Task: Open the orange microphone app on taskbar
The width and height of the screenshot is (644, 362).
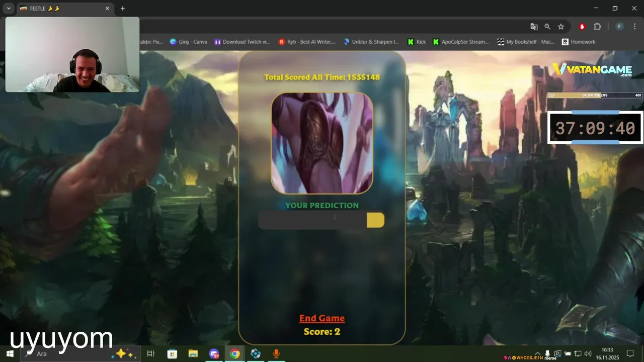Action: [x=276, y=354]
